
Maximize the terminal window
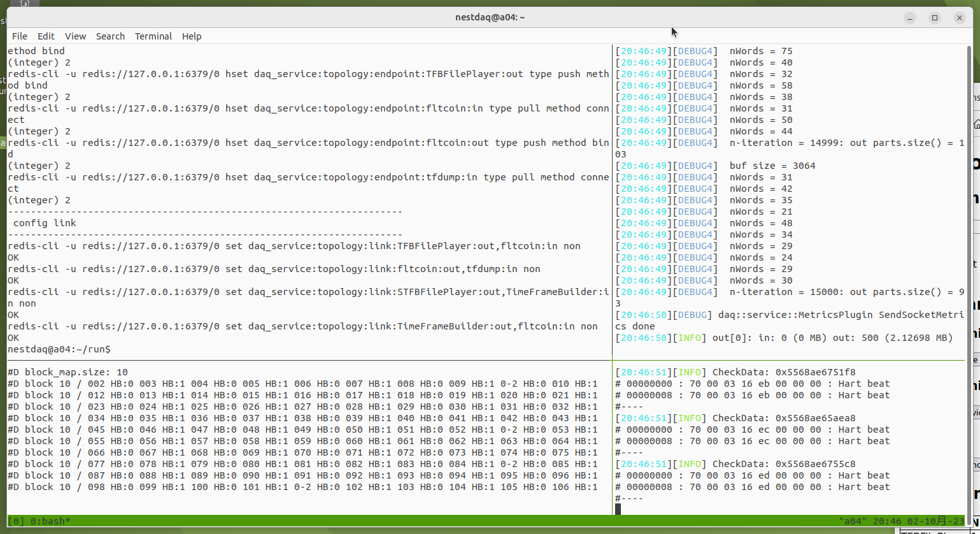coord(934,18)
